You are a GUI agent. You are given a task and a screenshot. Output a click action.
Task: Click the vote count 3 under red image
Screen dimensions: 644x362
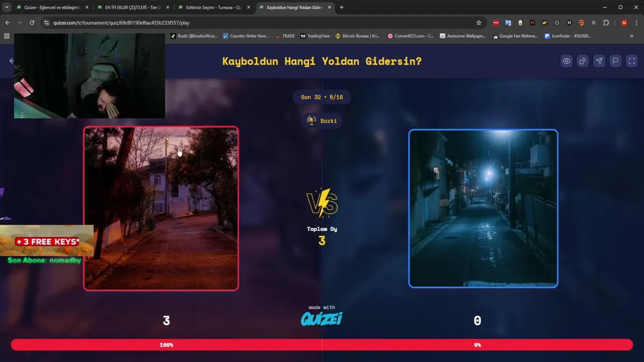click(167, 321)
